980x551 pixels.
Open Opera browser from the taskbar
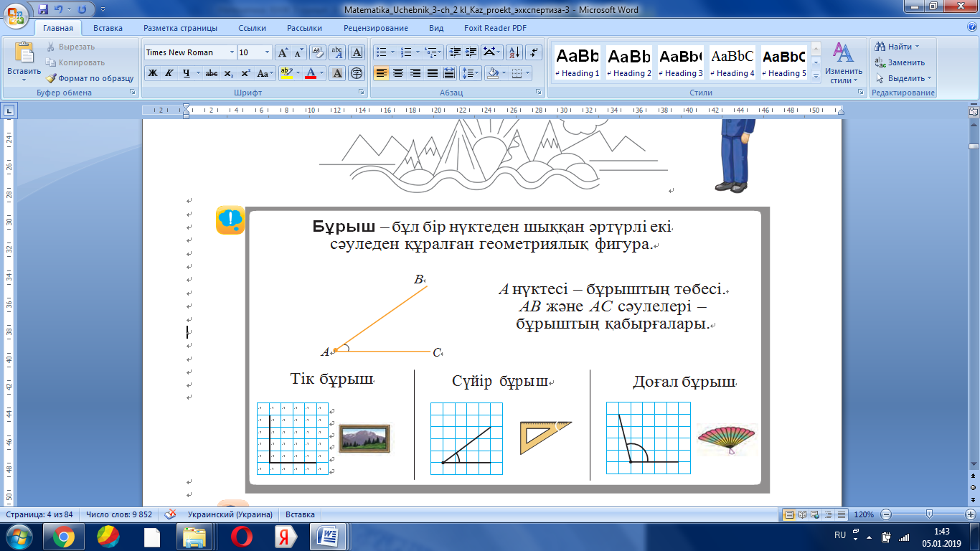[242, 537]
